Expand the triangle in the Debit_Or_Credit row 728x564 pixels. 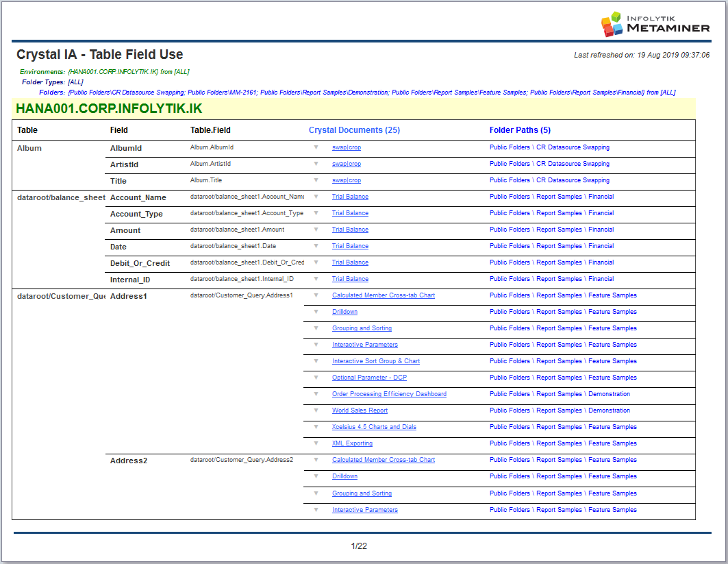coord(316,262)
